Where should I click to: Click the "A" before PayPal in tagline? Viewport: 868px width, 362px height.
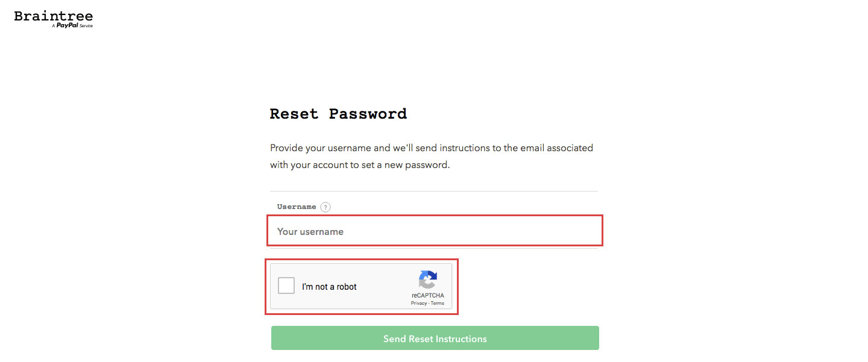click(54, 26)
